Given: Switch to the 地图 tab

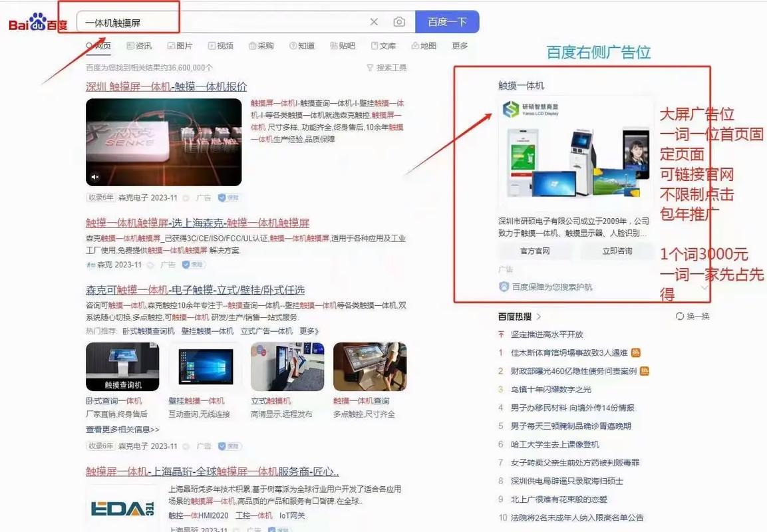Looking at the screenshot, I should [424, 45].
